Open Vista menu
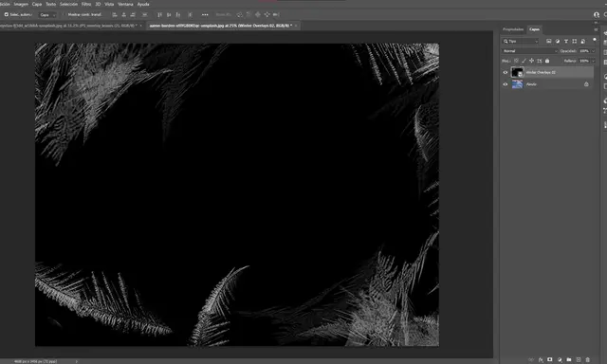 pos(109,4)
